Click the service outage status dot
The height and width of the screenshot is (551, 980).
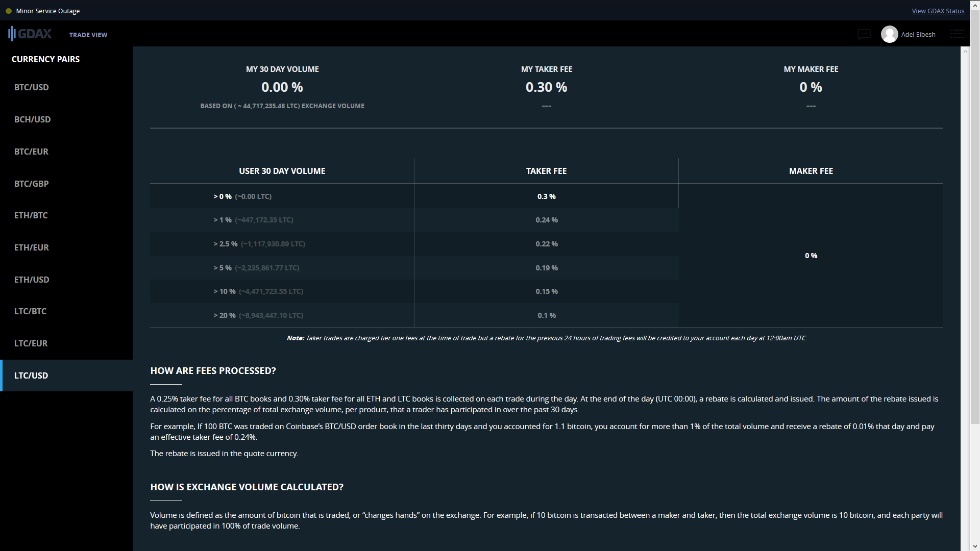[x=9, y=11]
